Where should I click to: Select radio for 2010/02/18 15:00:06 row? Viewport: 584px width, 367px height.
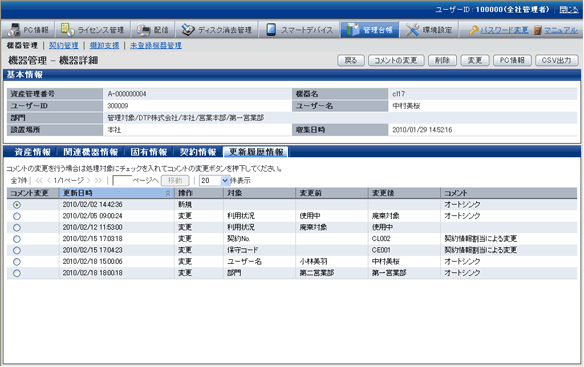point(17,262)
